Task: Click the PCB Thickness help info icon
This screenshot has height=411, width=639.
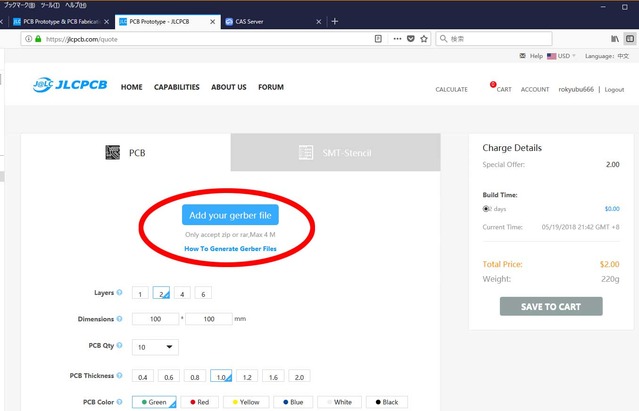Action: click(x=119, y=375)
